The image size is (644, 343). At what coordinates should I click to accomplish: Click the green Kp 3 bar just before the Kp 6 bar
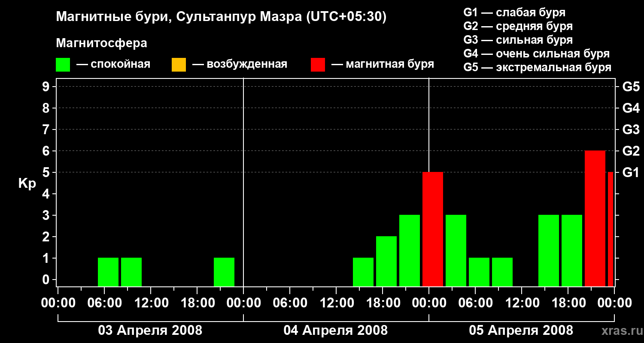pyautogui.click(x=572, y=251)
